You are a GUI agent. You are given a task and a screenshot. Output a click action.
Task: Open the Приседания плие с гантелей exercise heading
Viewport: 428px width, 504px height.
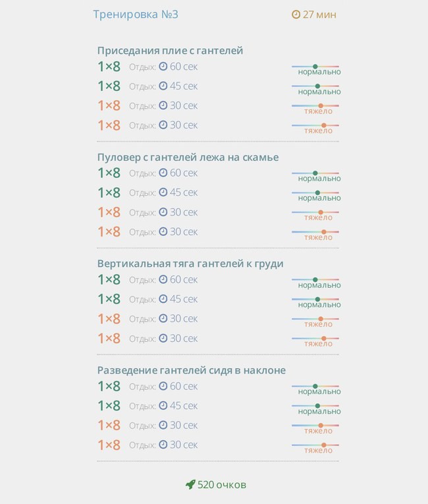[x=170, y=51]
